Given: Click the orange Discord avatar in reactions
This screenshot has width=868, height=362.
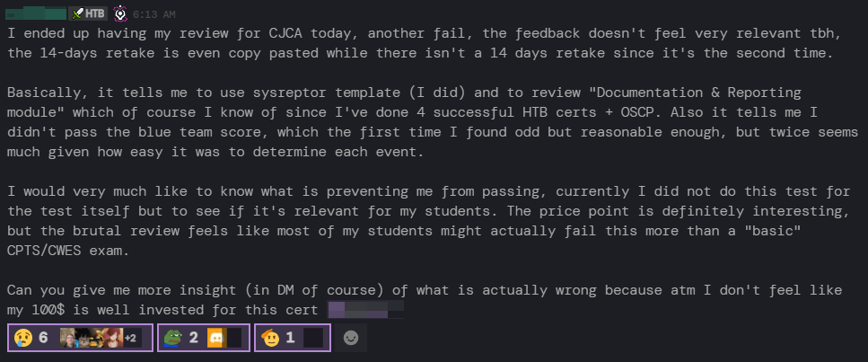Looking at the screenshot, I should click(215, 339).
